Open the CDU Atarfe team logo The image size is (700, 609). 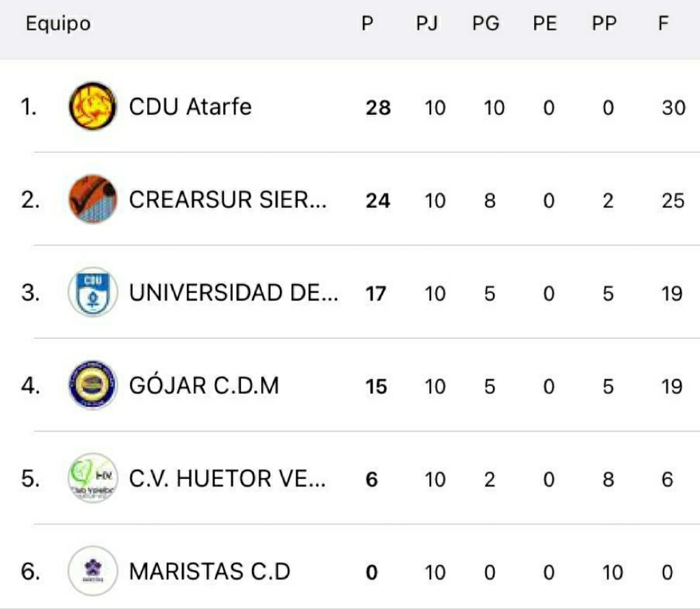(93, 106)
